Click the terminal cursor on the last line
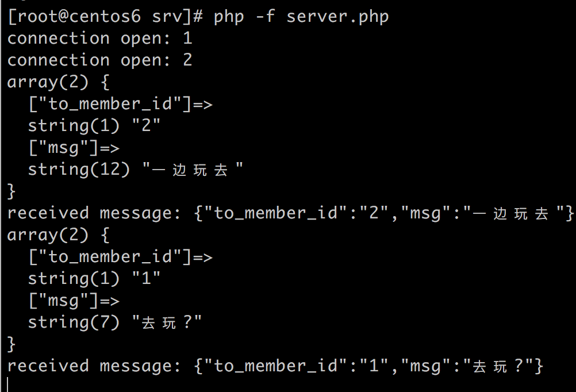Viewport: 576px width, 392px height. (8, 385)
